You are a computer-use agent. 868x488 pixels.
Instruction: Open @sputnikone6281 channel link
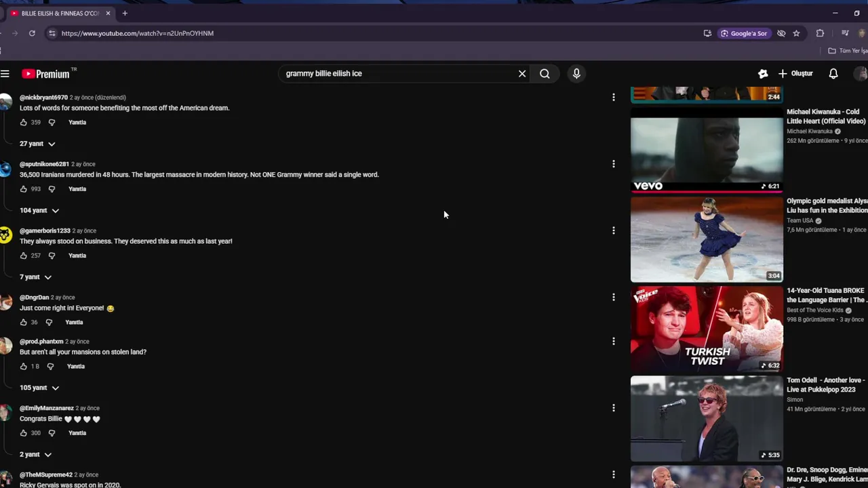pyautogui.click(x=44, y=164)
